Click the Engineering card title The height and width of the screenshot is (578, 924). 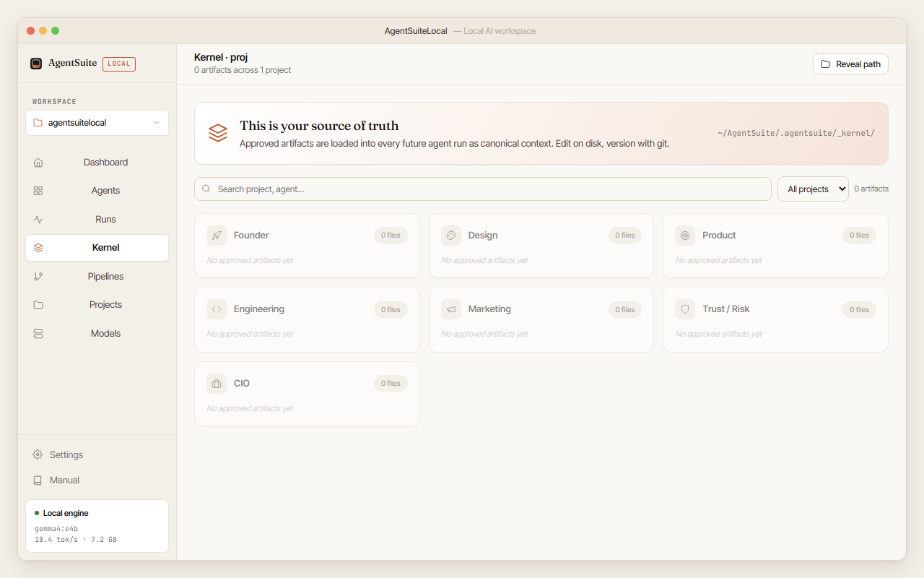[x=259, y=309]
